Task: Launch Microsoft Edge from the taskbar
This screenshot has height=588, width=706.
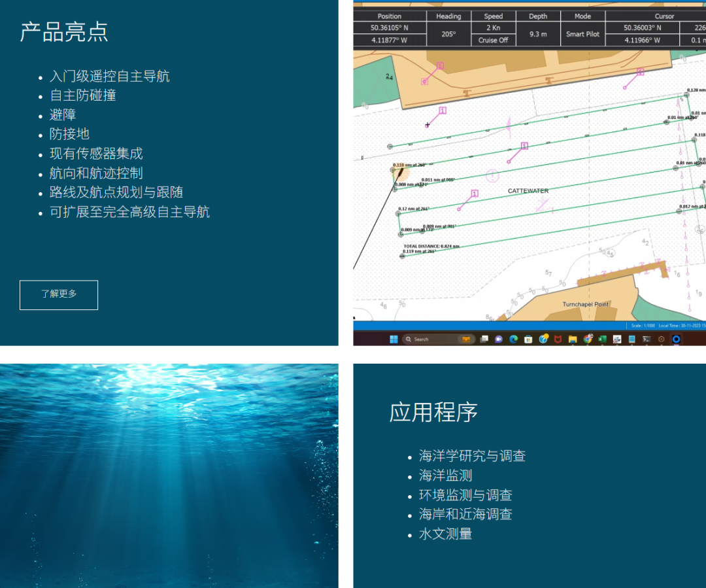Action: 513,339
